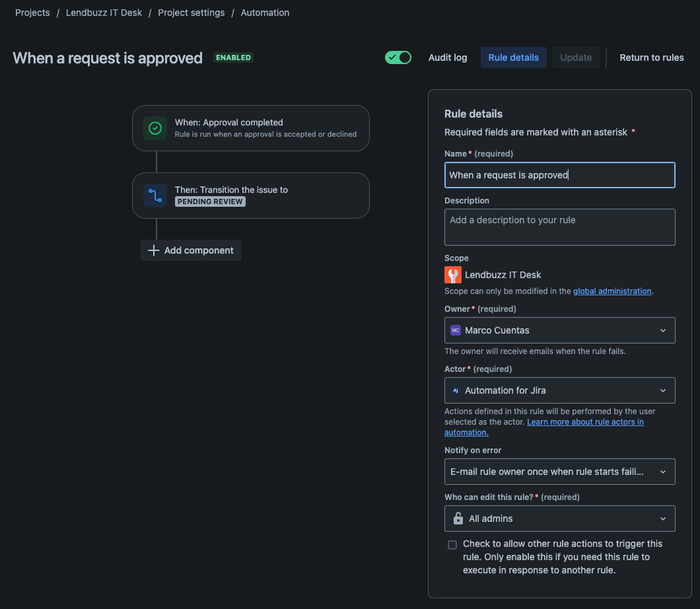Click the Update button

pyautogui.click(x=576, y=57)
